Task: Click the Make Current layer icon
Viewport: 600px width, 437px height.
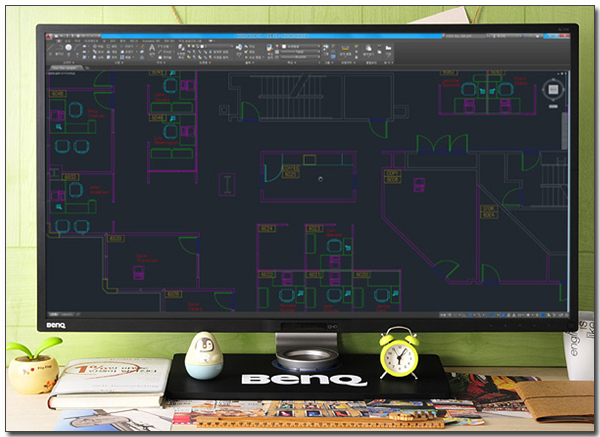Action: [x=210, y=52]
